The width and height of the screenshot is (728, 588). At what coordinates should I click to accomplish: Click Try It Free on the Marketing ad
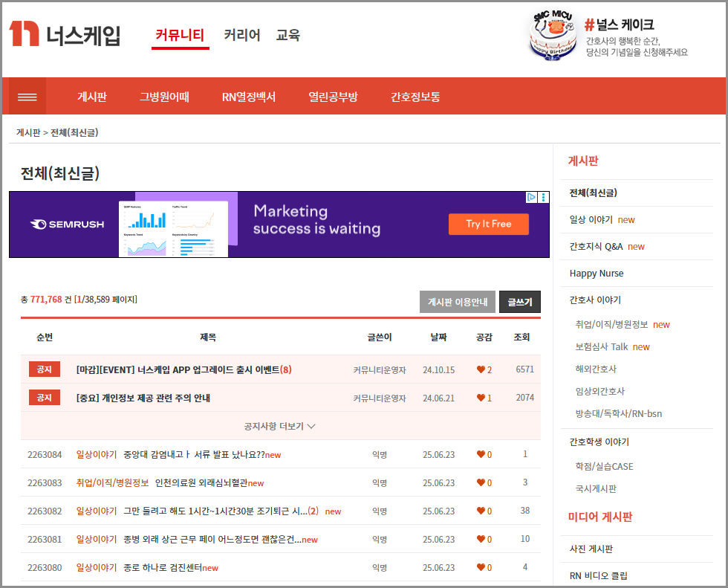tap(489, 224)
